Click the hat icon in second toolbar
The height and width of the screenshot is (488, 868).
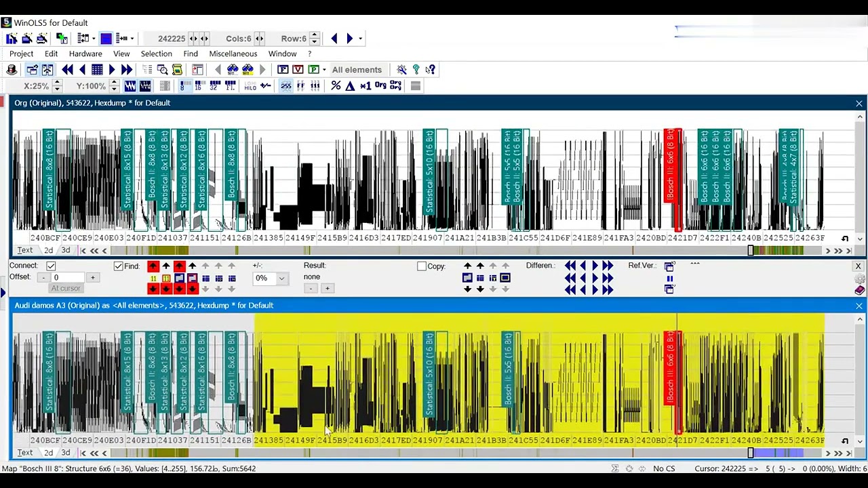[x=12, y=69]
